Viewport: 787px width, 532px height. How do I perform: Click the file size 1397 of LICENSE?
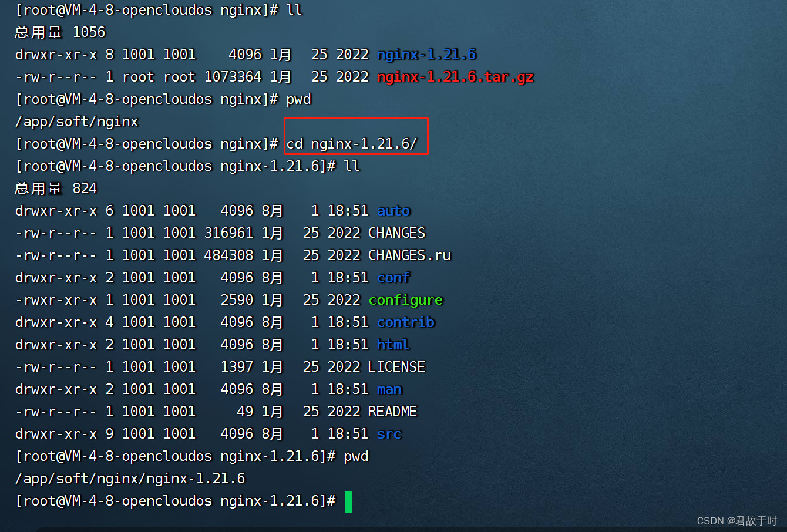pyautogui.click(x=237, y=367)
